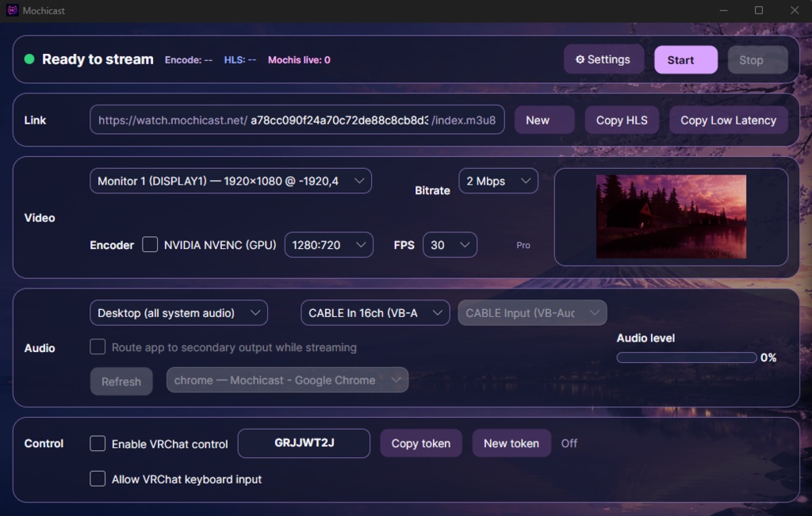Open the Desktop (all system audio) dropdown
812x516 pixels.
pos(178,312)
